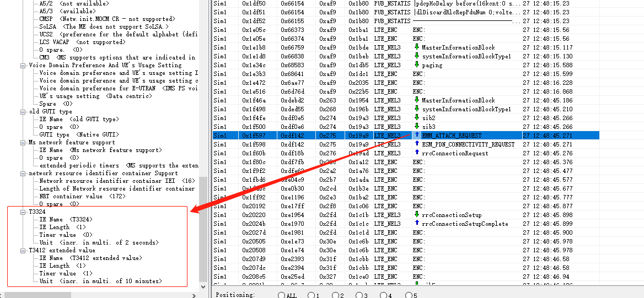Image resolution: width=644 pixels, height=298 pixels.
Task: Select the Timer value <0> item under T3324
Action: 57,235
